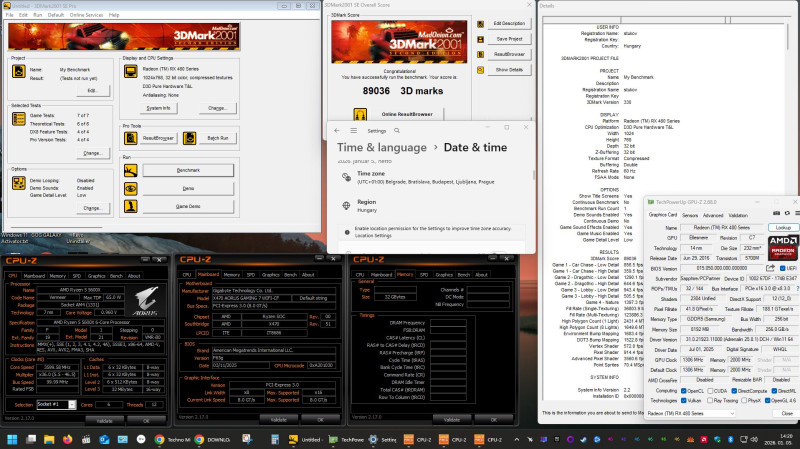Click the icon beside Show Details
Image resolution: width=800 pixels, height=449 pixels.
[x=480, y=70]
